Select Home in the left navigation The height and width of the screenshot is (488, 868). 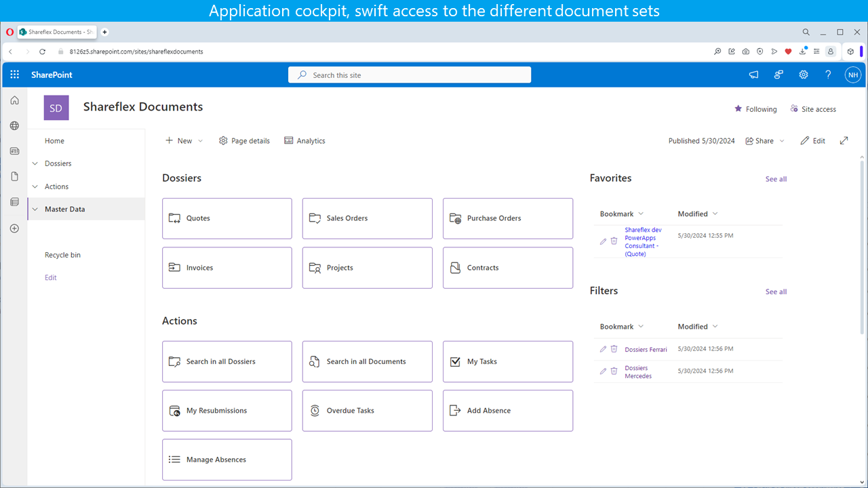tap(54, 141)
